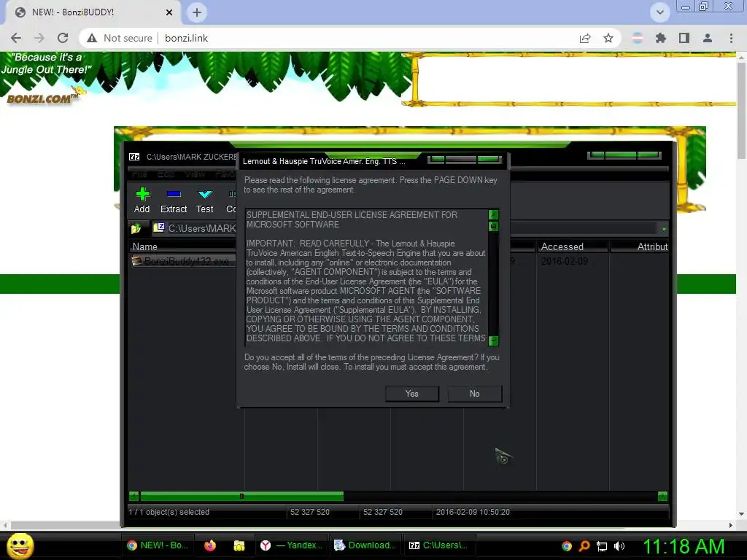Click the 7z icon in 7-Zip title bar

pyautogui.click(x=134, y=157)
